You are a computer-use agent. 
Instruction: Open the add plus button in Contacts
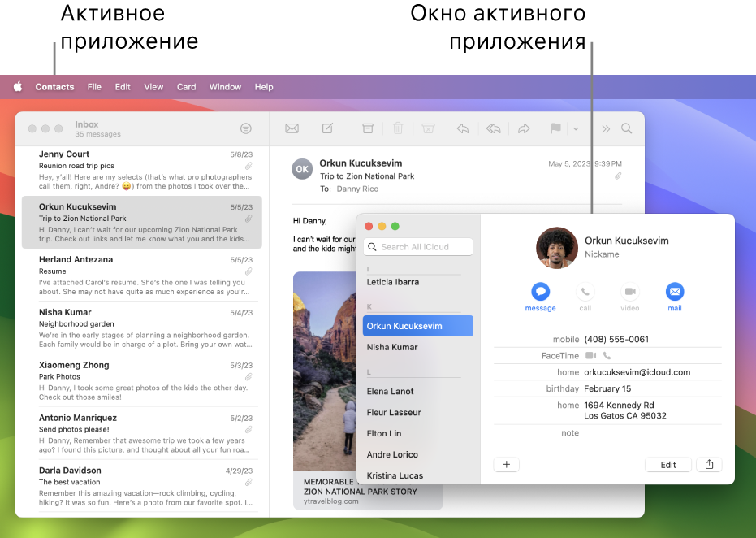[506, 465]
